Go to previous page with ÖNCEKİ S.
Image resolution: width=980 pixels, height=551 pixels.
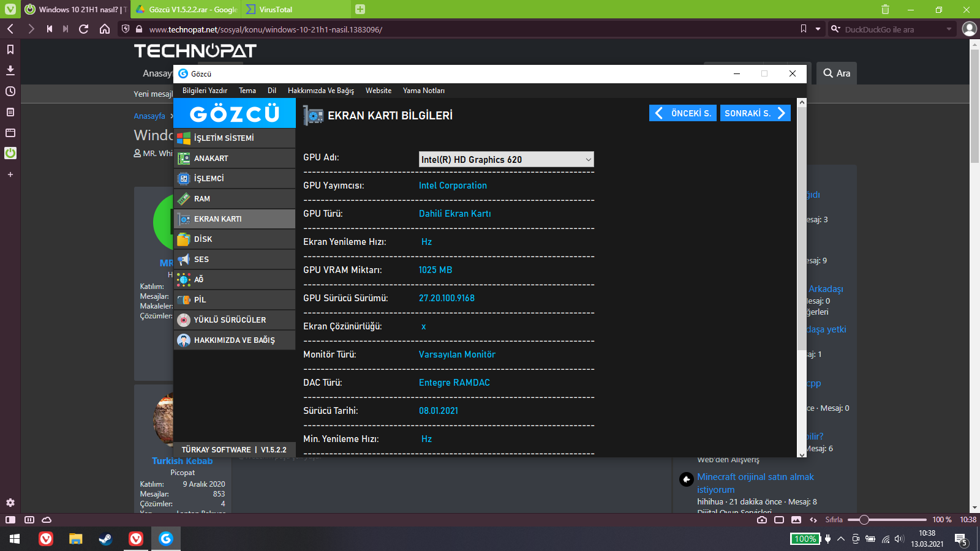[x=683, y=113]
